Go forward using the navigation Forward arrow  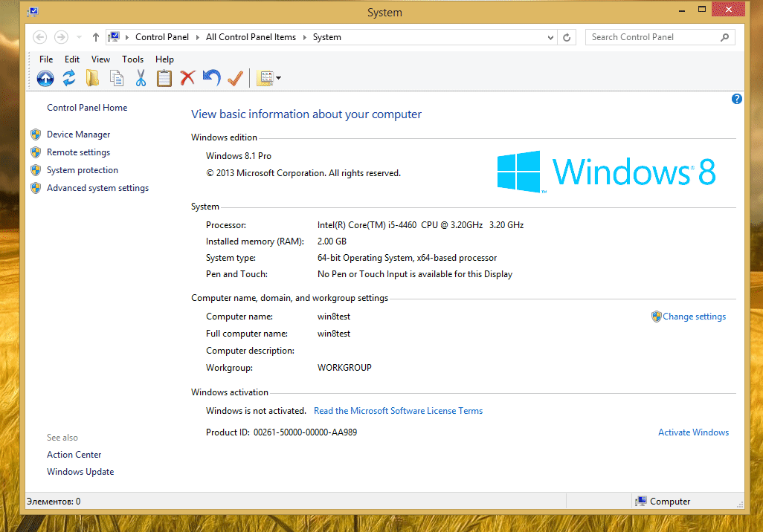[x=61, y=37]
